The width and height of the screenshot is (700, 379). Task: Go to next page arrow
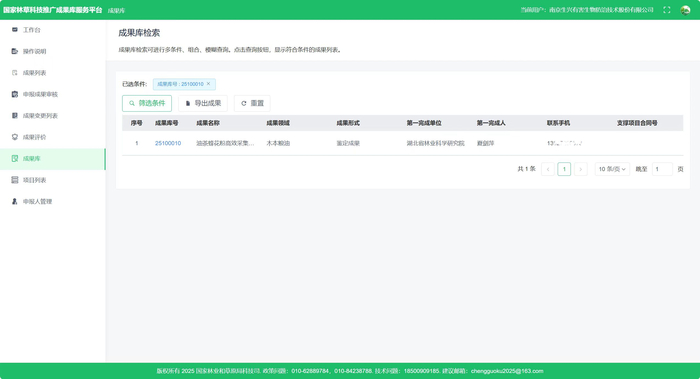pos(580,169)
